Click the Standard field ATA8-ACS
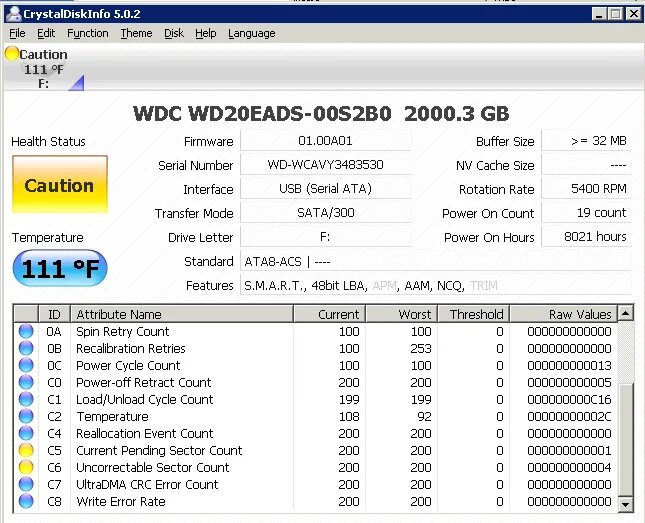The width and height of the screenshot is (645, 523). [x=436, y=261]
